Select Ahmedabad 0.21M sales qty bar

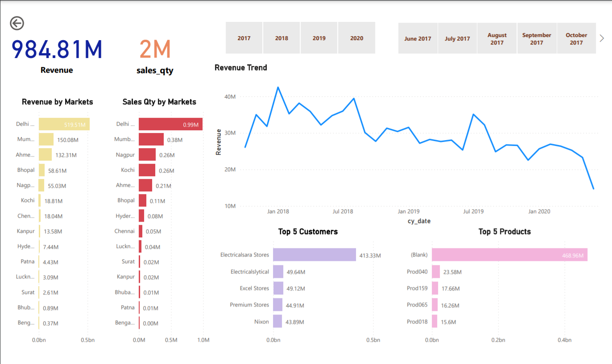tap(145, 185)
